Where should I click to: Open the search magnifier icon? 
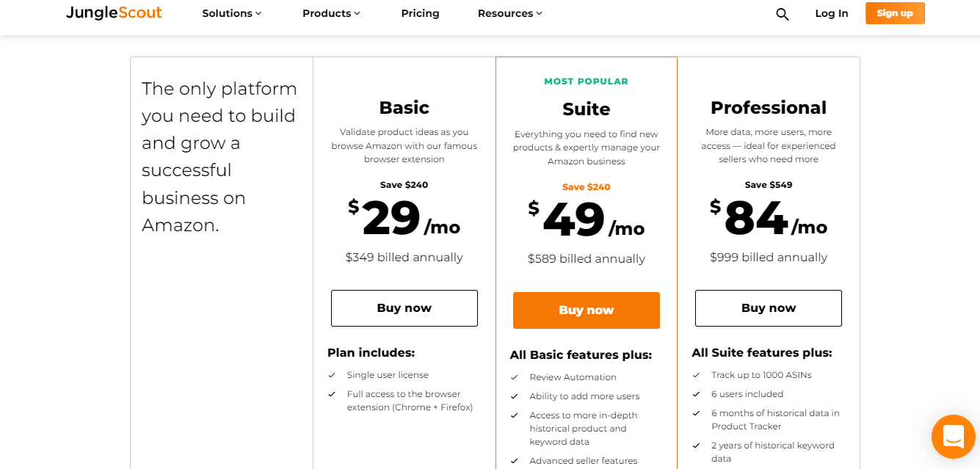pos(783,14)
